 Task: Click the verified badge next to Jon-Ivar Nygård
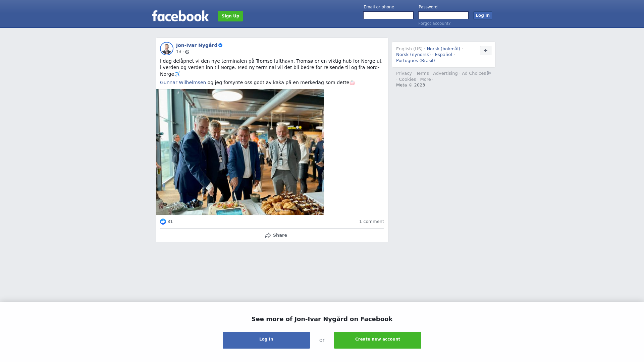tap(220, 45)
